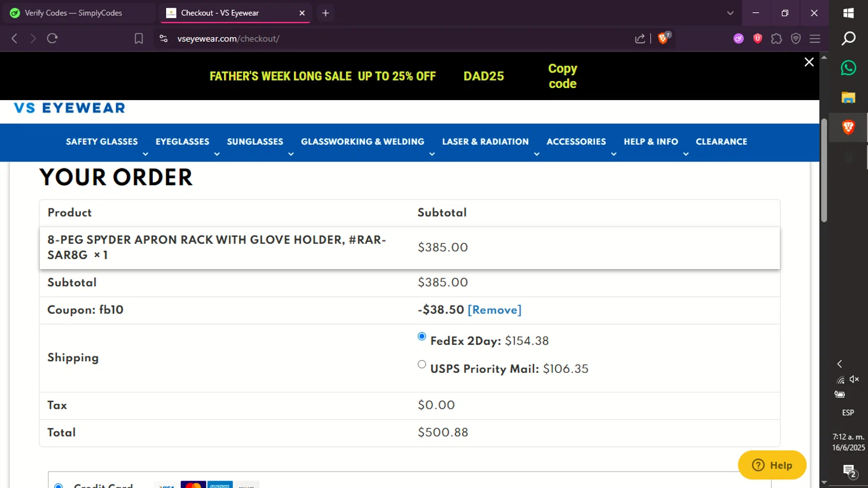868x488 pixels.
Task: Click the $500.88 total amount
Action: 443,432
